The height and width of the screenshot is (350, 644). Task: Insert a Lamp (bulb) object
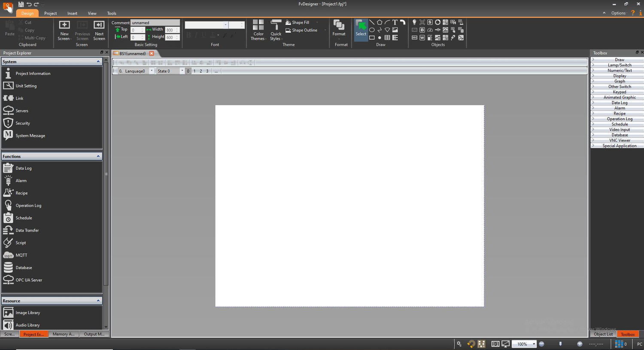point(414,22)
